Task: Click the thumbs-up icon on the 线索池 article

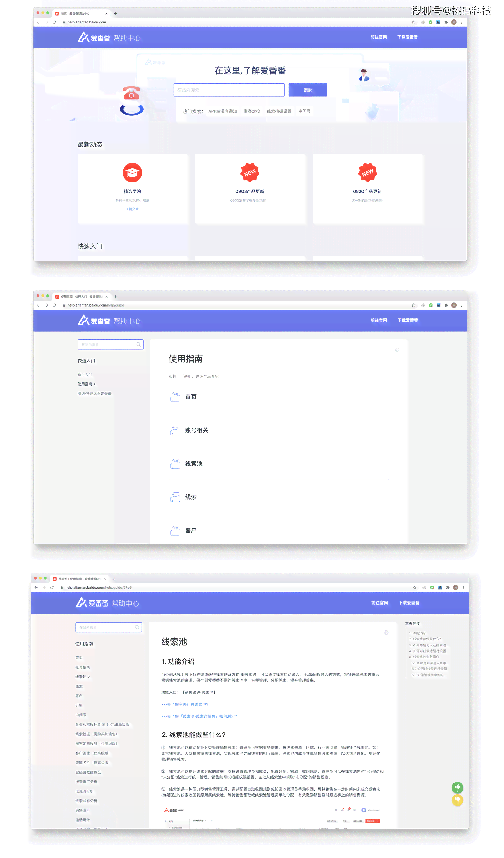Action: (x=457, y=787)
